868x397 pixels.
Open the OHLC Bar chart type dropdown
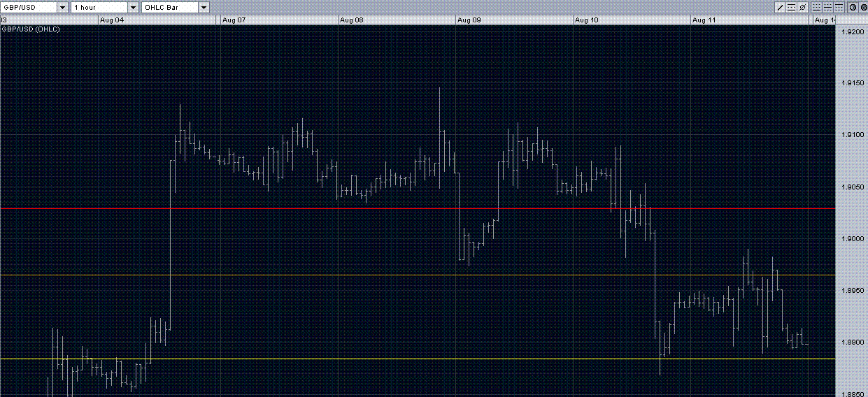(x=204, y=7)
